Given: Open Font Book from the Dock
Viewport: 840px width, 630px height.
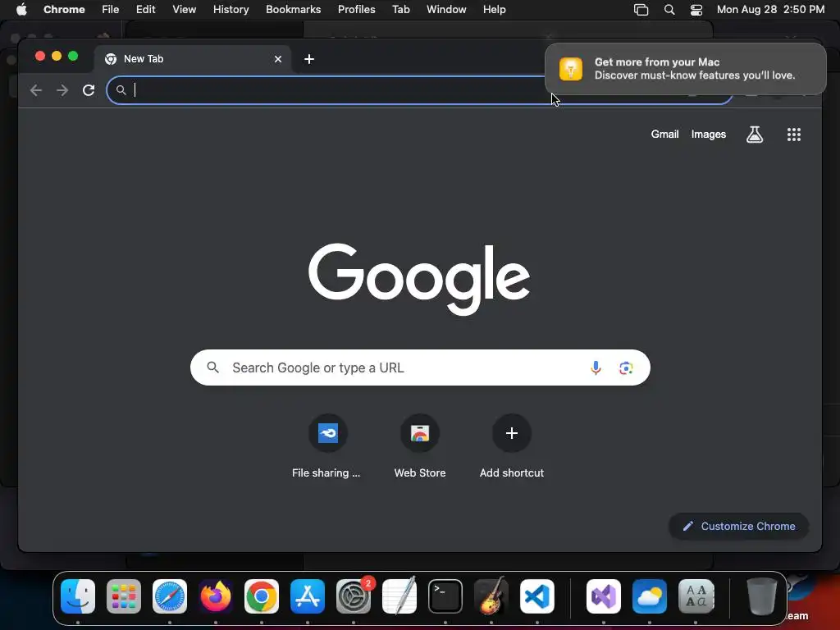Looking at the screenshot, I should coord(696,596).
